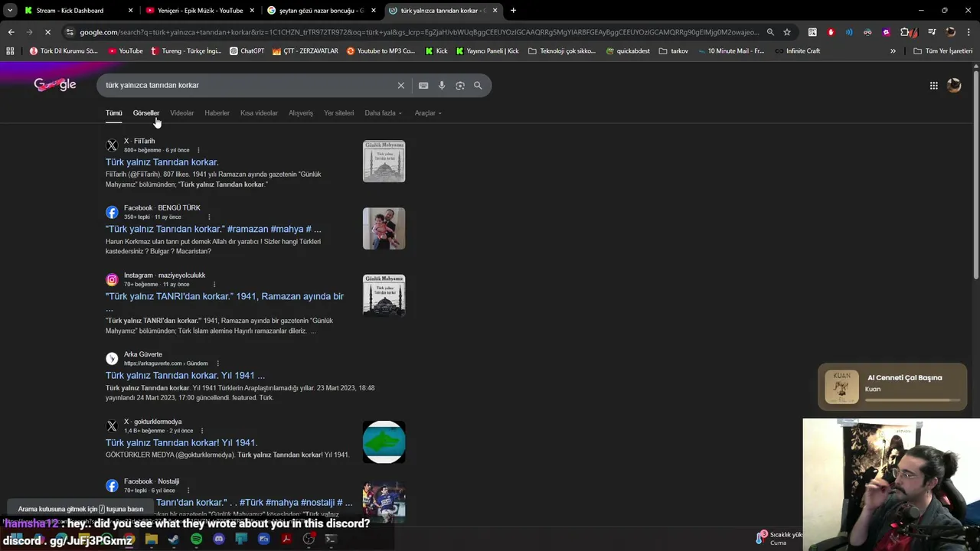980x551 pixels.
Task: Open Adobe Acrobat from the taskbar
Action: 286,540
